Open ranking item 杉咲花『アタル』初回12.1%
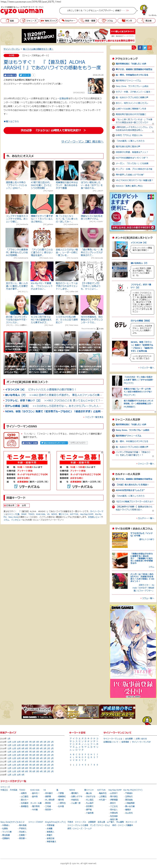Viewport: 157px width, 868px height. coord(129,136)
